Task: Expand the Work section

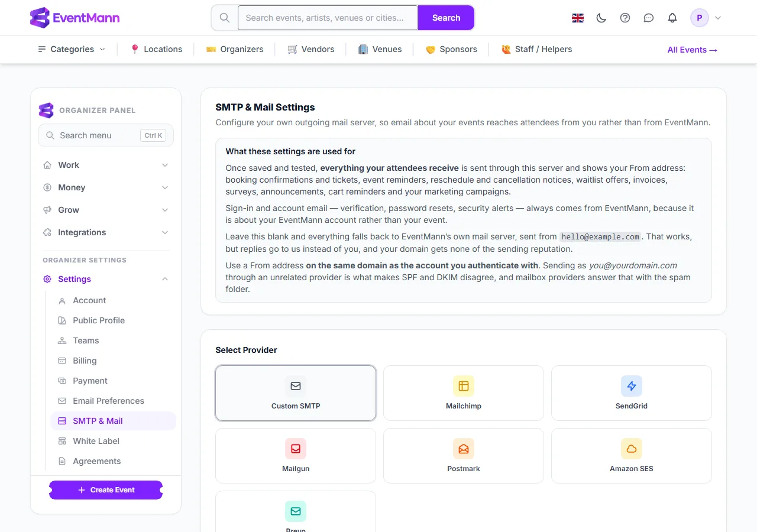Action: (x=106, y=165)
